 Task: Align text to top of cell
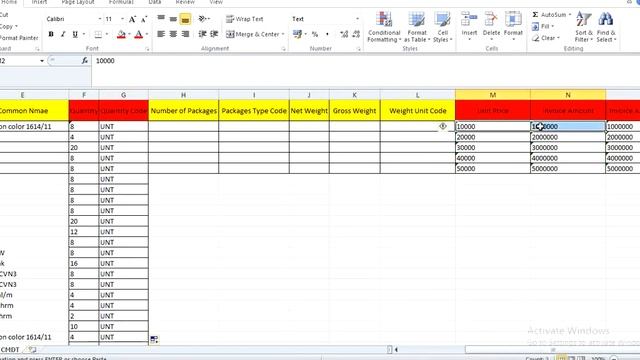(x=161, y=19)
